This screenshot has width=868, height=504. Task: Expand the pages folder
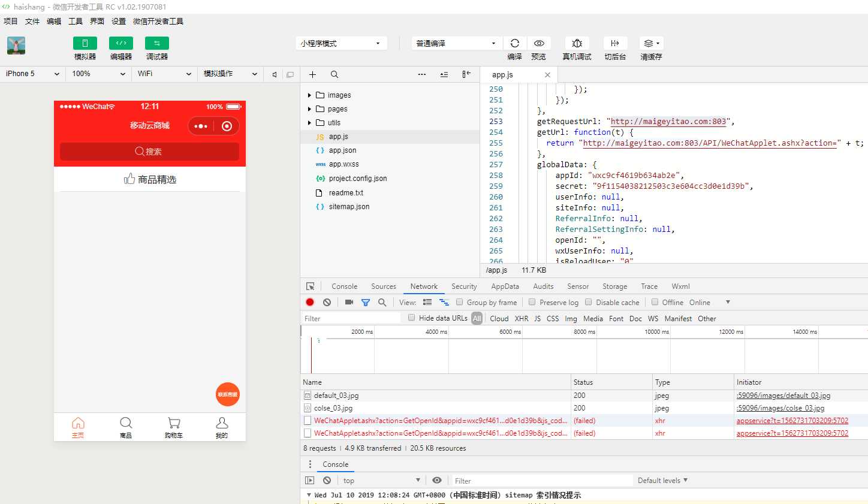pos(309,109)
